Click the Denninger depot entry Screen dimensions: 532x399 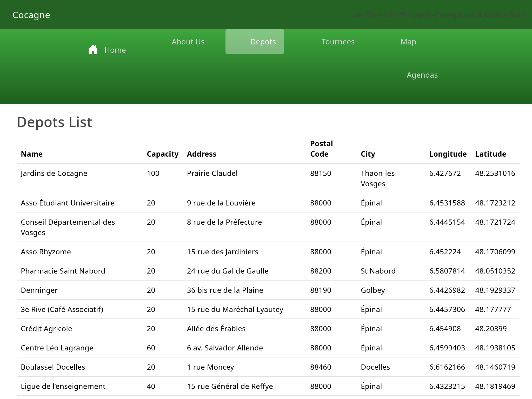[x=39, y=290]
